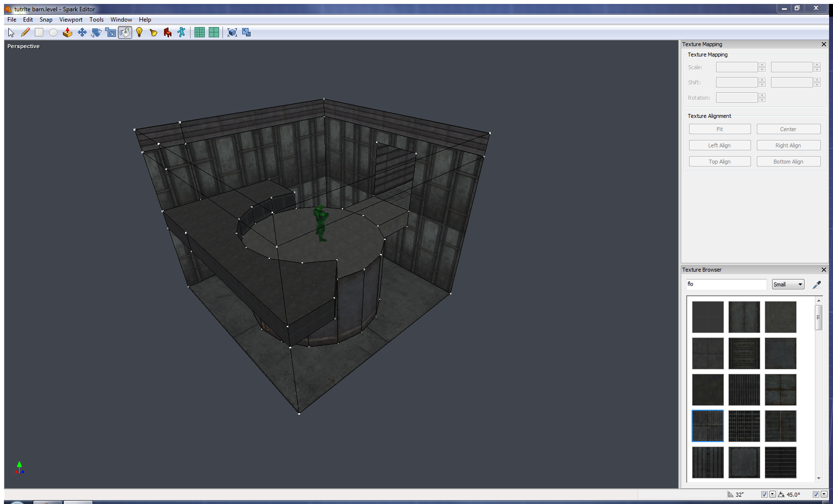The height and width of the screenshot is (504, 833).
Task: Click the Fit alignment button
Action: coord(720,129)
